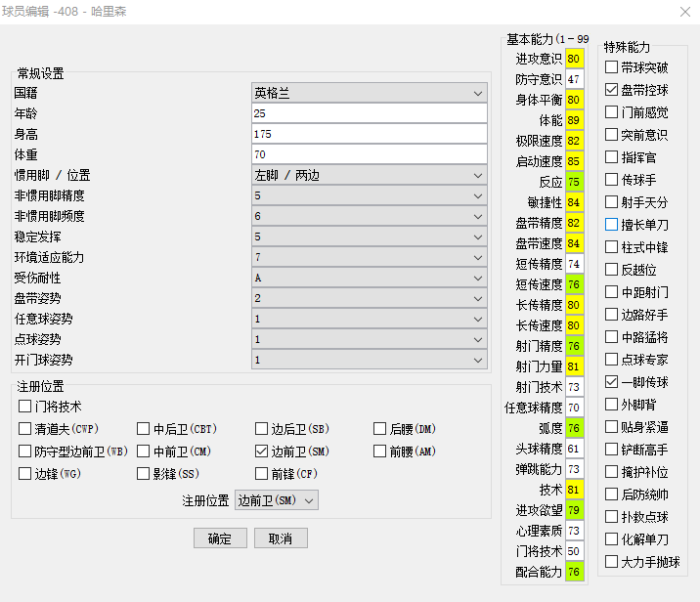Click the 启动速度 value 85
This screenshot has height=602, width=700.
click(x=575, y=161)
